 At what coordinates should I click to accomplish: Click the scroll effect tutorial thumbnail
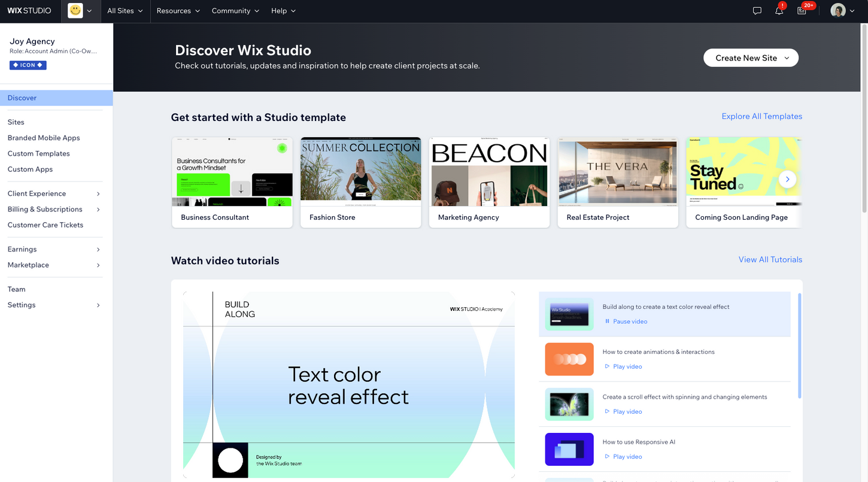pos(569,404)
